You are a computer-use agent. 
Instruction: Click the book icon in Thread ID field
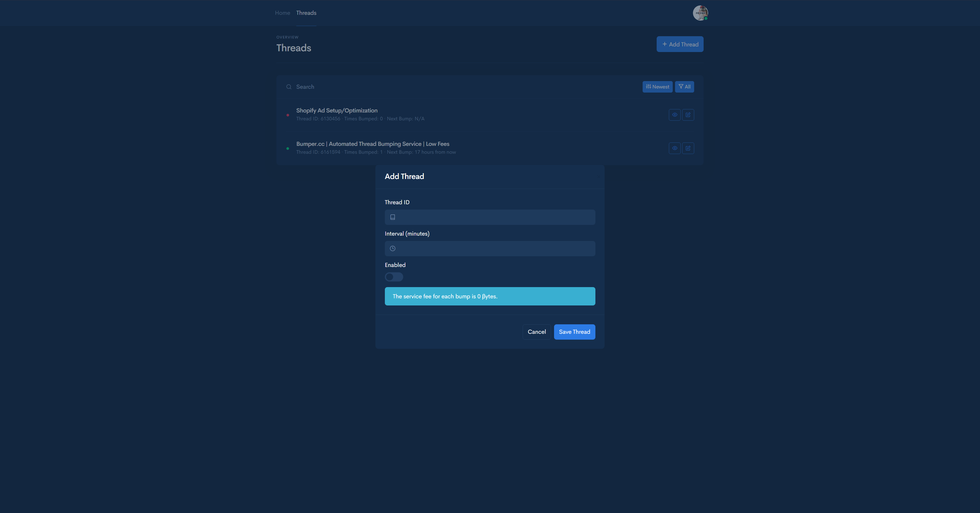(x=393, y=217)
